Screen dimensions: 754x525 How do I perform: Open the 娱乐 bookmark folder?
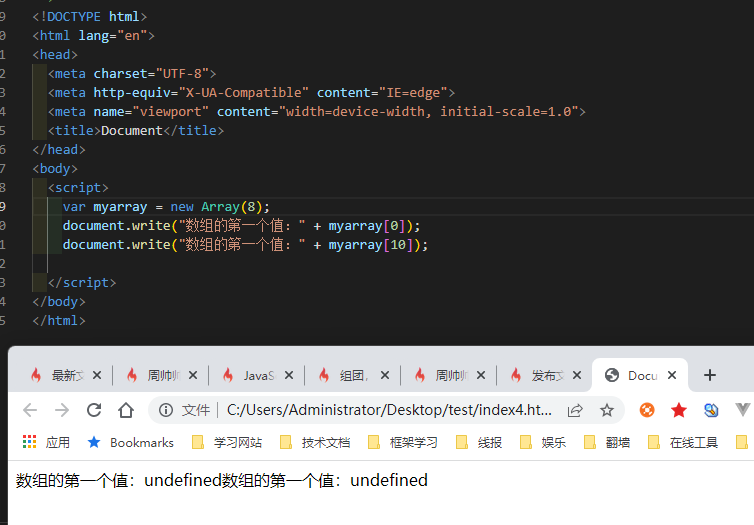tap(542, 442)
